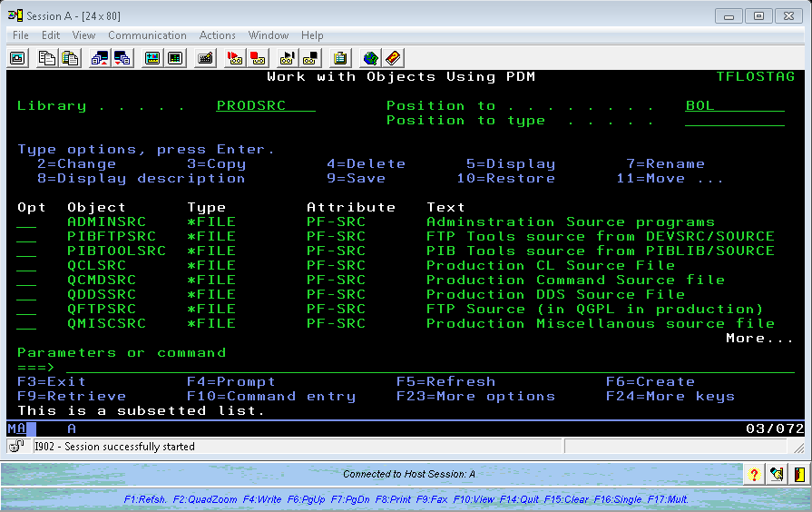Click the hand pointer icon beside help
The width and height of the screenshot is (812, 512).
(x=777, y=474)
